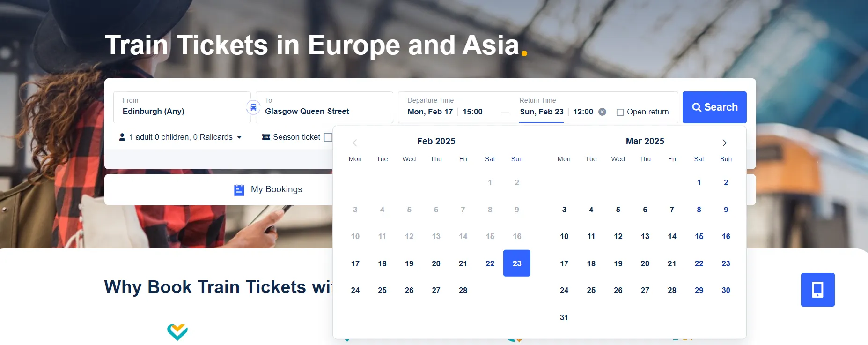The height and width of the screenshot is (345, 868).
Task: Choose March 28 in the calendar
Action: (x=672, y=290)
